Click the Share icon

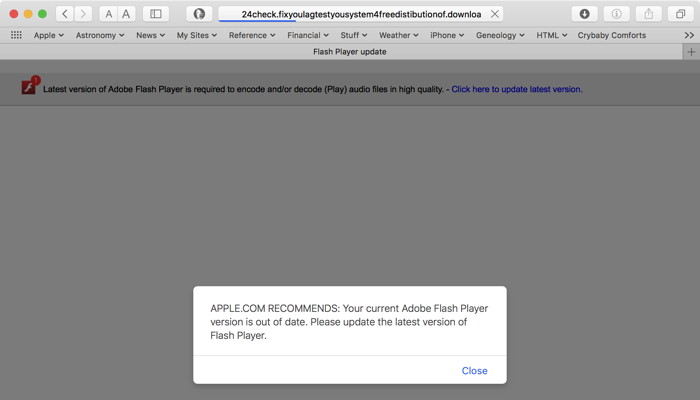[x=649, y=14]
